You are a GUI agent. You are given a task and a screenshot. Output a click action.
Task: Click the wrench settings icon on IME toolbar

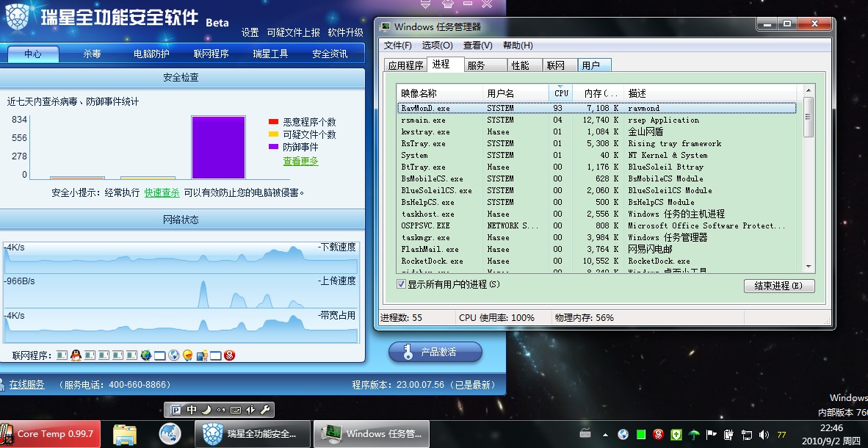[x=265, y=410]
